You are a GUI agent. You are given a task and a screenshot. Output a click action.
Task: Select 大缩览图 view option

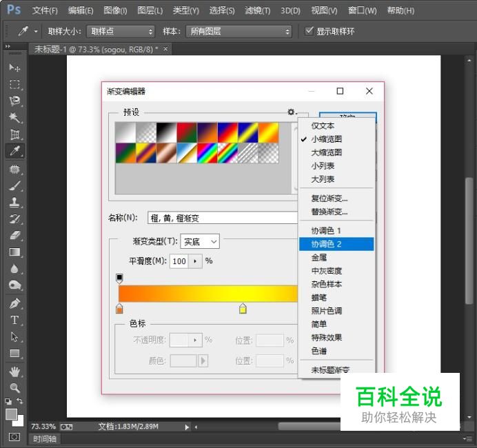336,152
